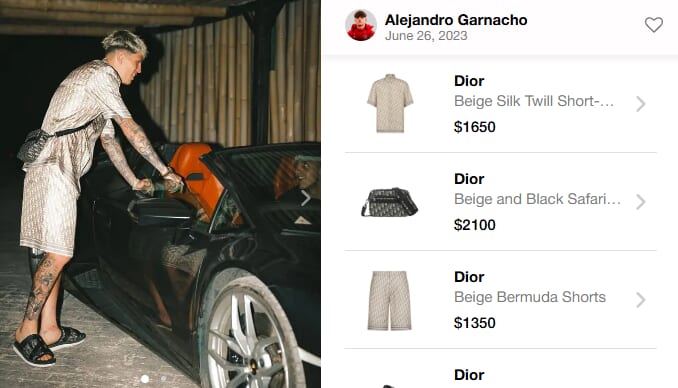
Task: Click the $1650 shirt price
Action: [x=474, y=127]
